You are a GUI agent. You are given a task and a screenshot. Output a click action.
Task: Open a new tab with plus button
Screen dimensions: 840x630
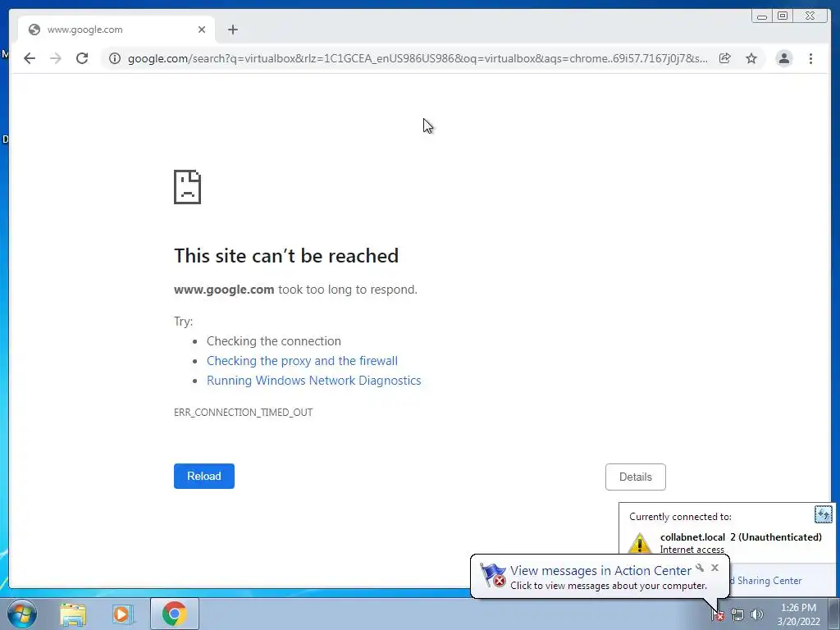(232, 30)
